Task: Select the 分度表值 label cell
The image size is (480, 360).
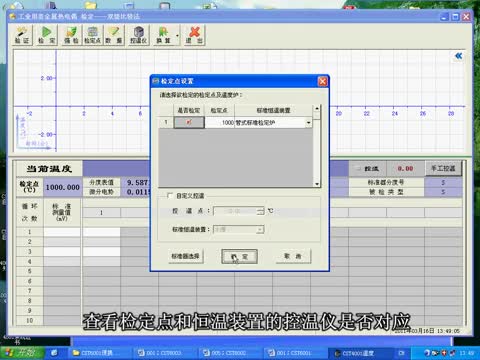Action: [101, 183]
